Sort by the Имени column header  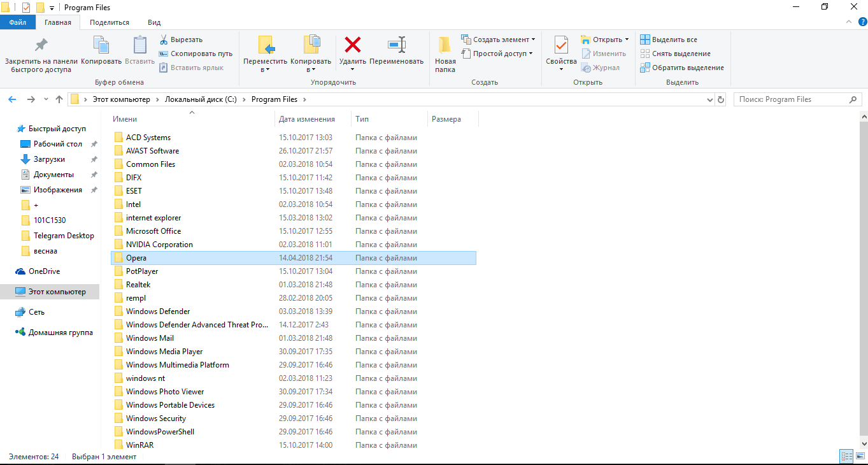(193, 118)
